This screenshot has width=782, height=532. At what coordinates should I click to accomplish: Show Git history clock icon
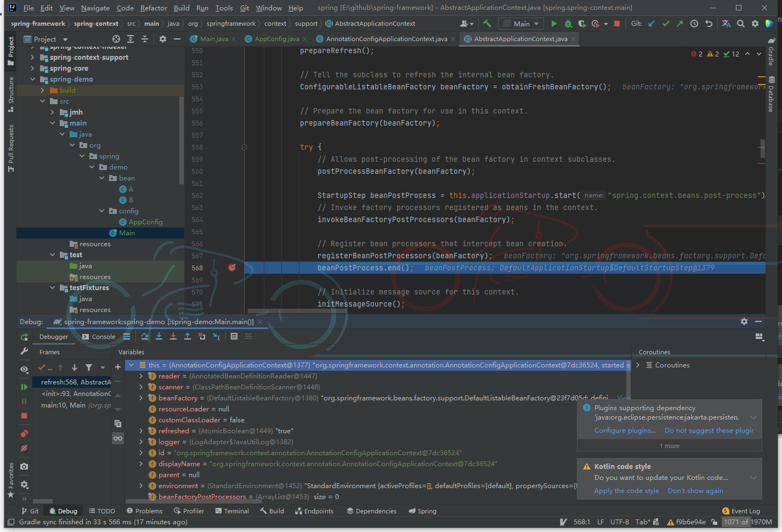tap(694, 24)
